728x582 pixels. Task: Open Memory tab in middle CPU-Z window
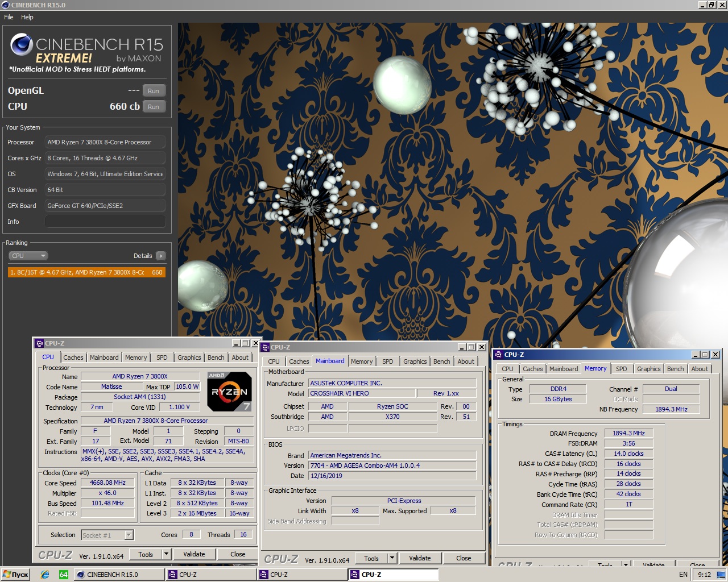point(362,361)
